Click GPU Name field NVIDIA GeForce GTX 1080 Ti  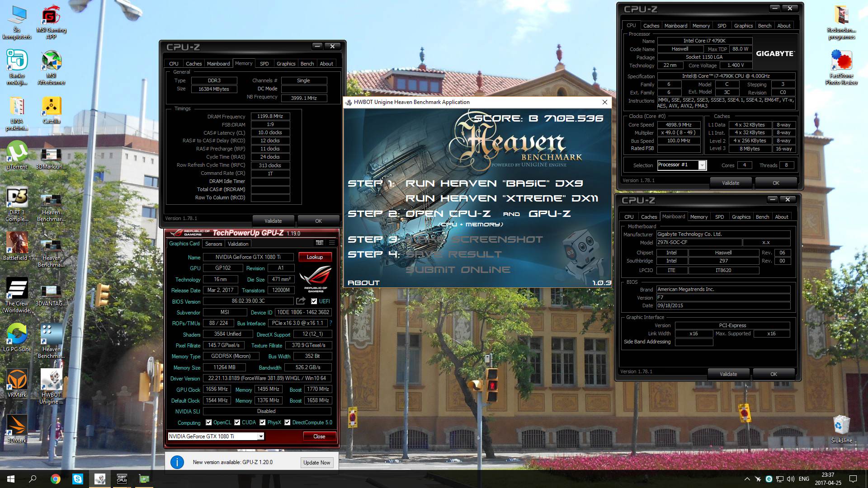(248, 257)
